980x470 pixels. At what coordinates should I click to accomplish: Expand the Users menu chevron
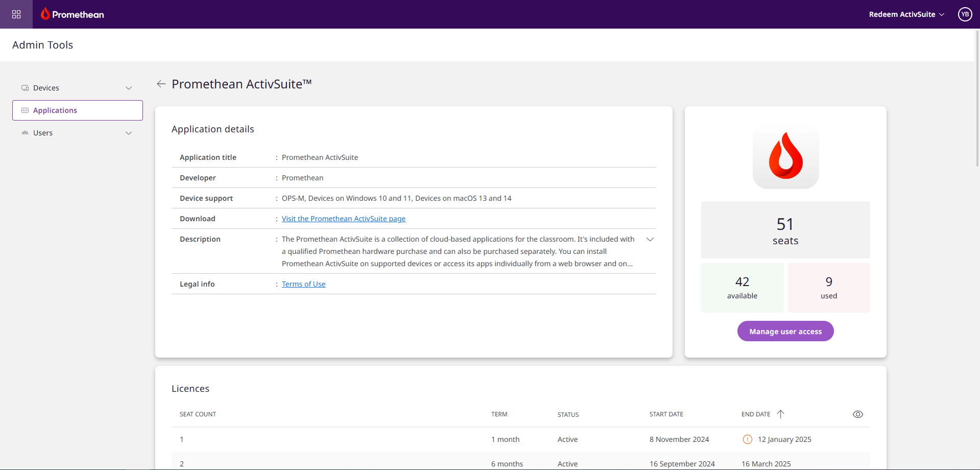(129, 133)
